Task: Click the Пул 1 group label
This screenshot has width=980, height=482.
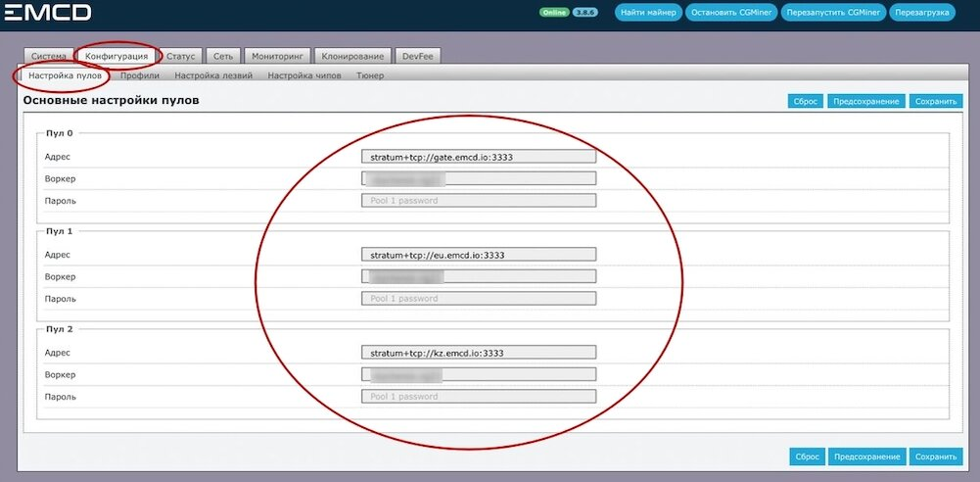Action: point(60,231)
